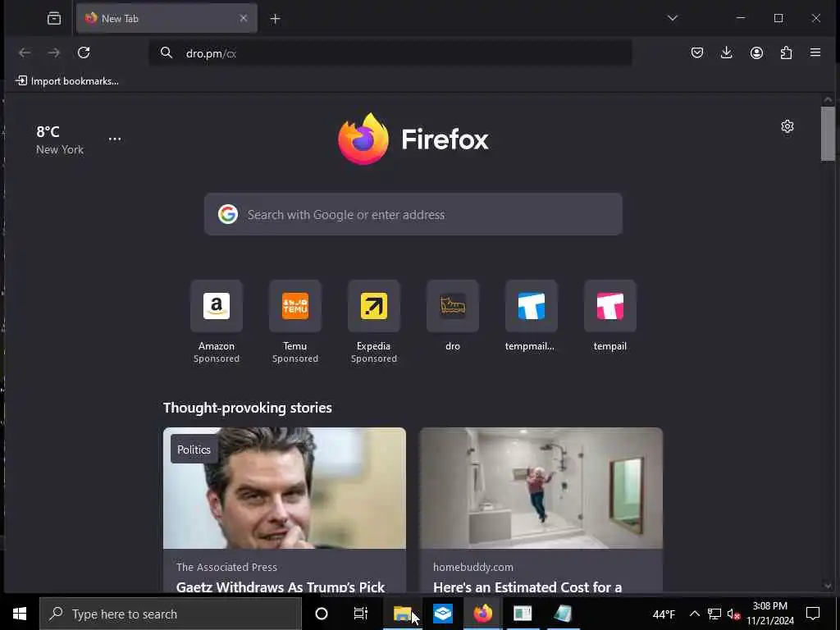Open the 8°C New York weather forecast

click(x=59, y=139)
